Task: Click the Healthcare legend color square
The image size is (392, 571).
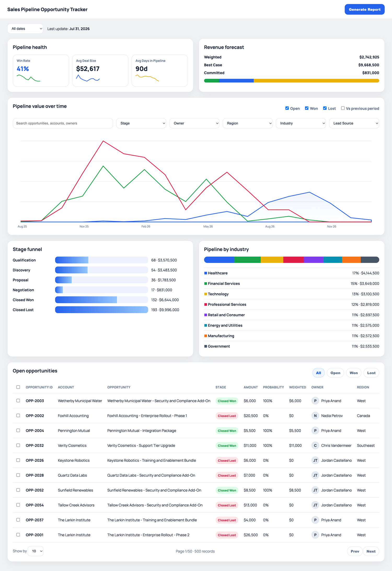Action: tap(206, 273)
